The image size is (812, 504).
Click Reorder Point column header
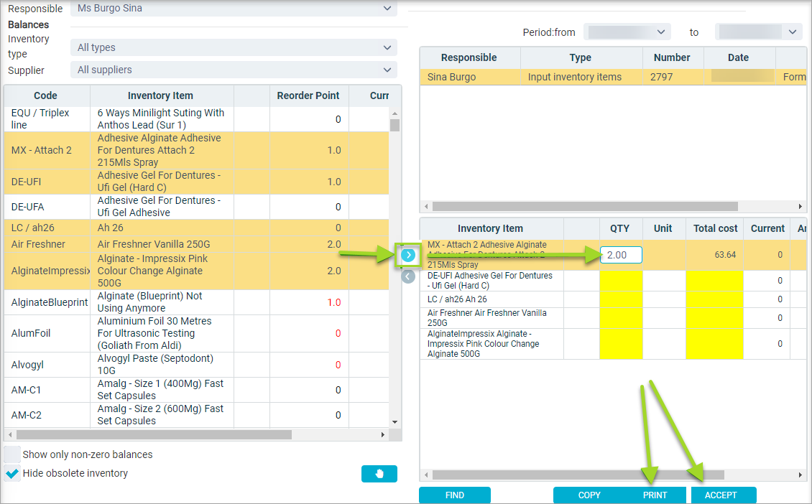(x=308, y=95)
